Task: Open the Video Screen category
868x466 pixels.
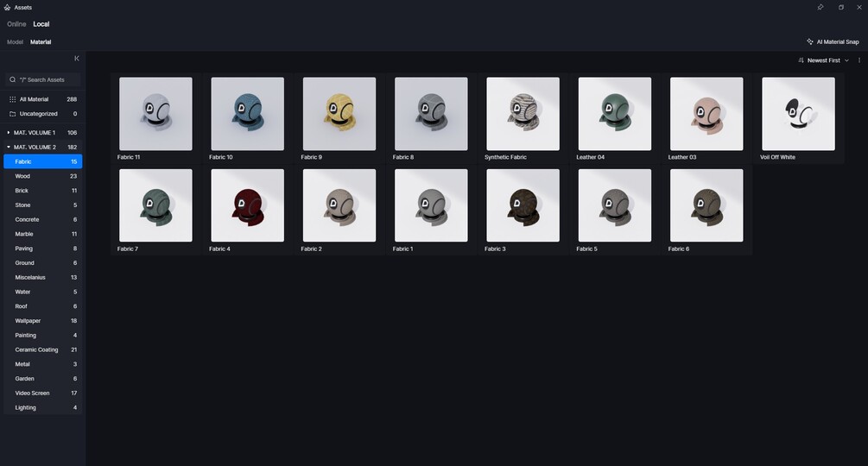Action: [42, 393]
